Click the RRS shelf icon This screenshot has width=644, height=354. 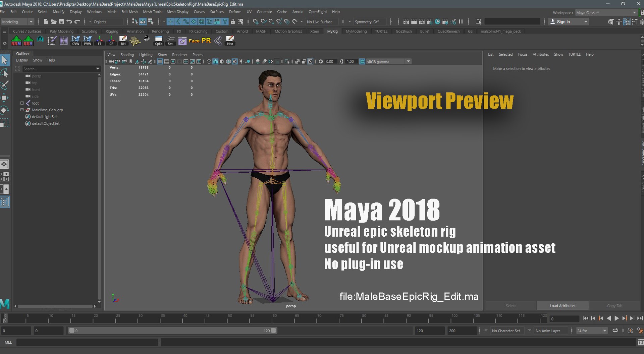(x=28, y=41)
